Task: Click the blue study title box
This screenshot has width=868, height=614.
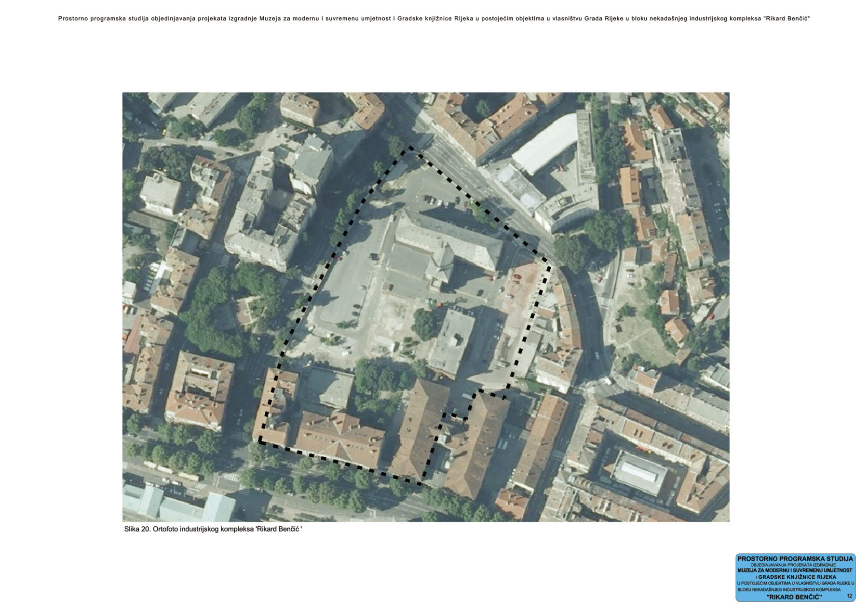Action: pyautogui.click(x=795, y=577)
